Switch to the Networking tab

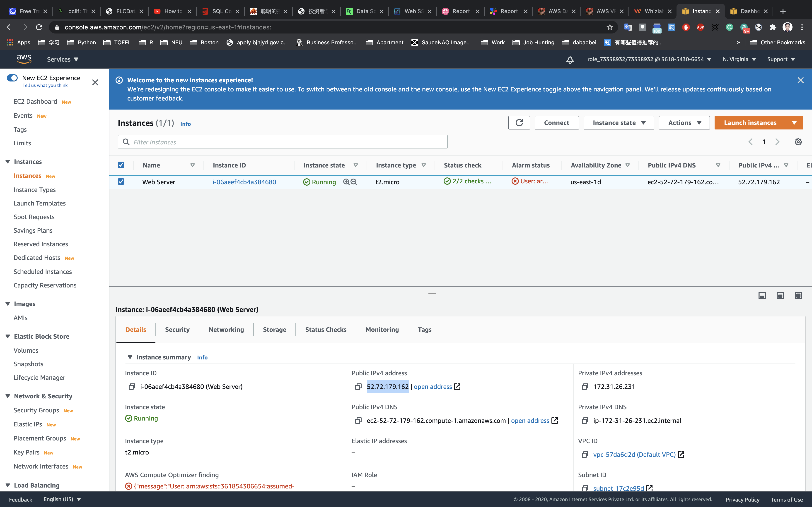[226, 330]
